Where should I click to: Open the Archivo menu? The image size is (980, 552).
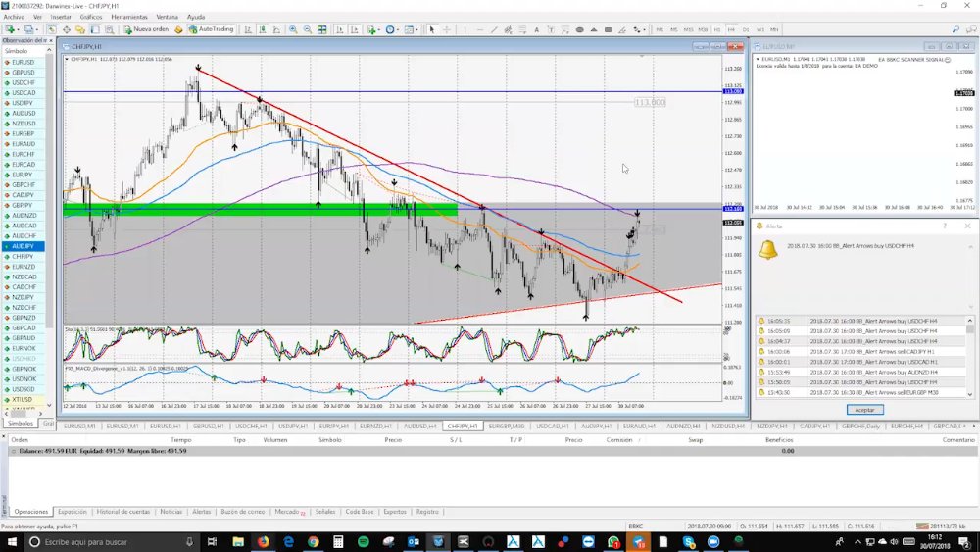[x=14, y=17]
